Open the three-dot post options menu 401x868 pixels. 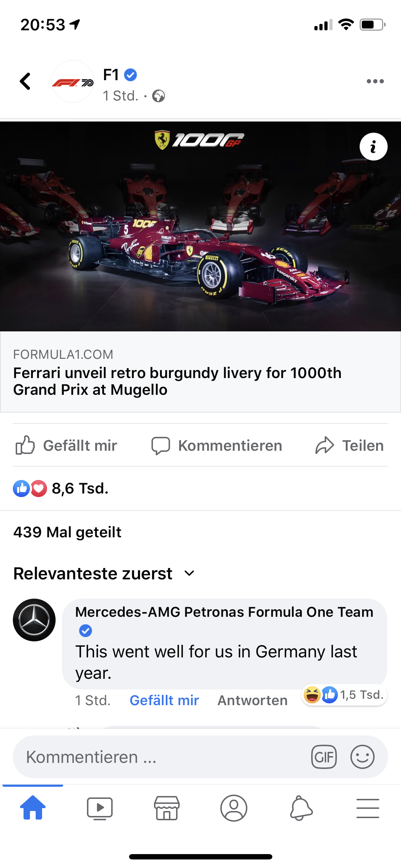coord(375,81)
